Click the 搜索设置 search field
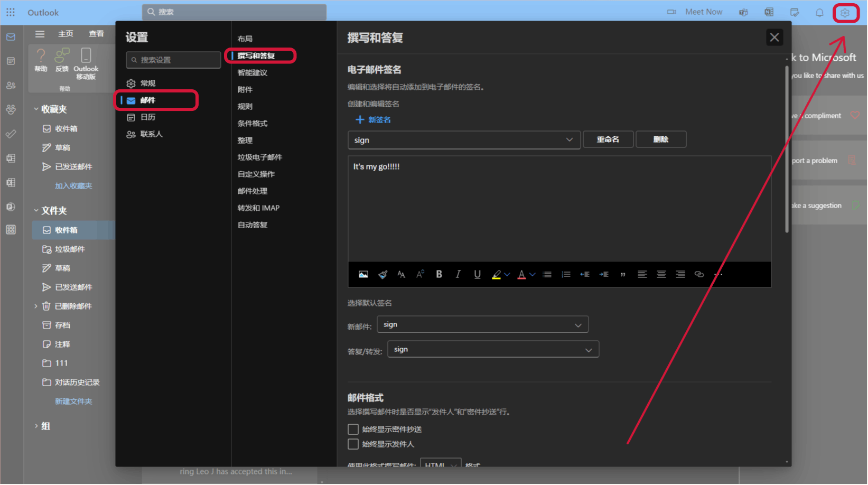Image resolution: width=868 pixels, height=485 pixels. coord(173,60)
